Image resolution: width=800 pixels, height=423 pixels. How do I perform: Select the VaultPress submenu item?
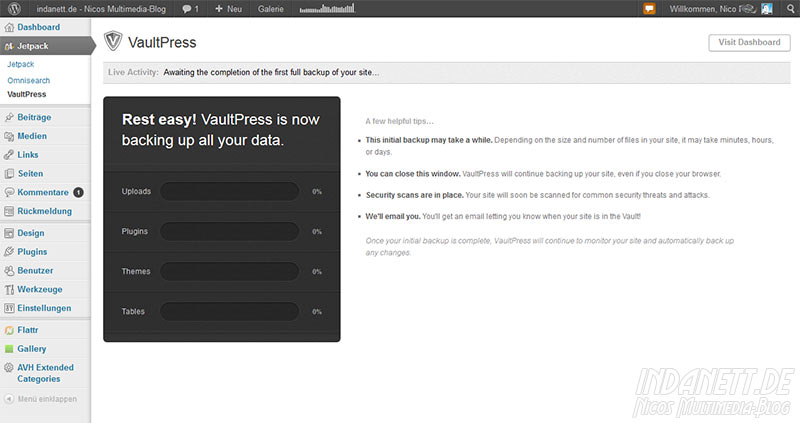pyautogui.click(x=27, y=94)
